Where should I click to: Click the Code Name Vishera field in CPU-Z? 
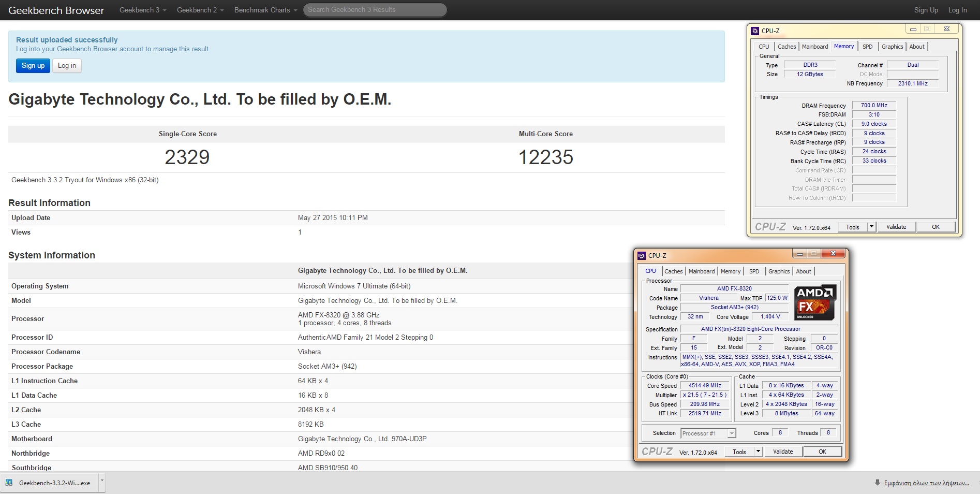point(708,298)
